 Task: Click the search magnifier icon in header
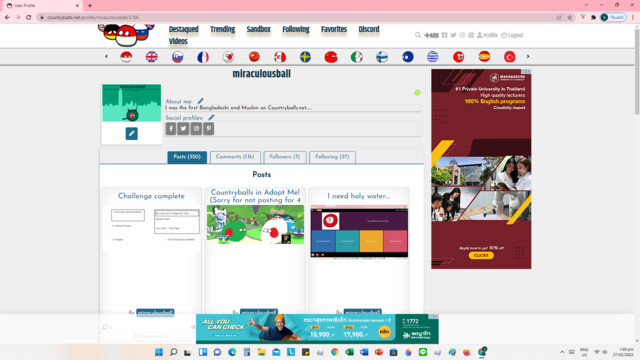click(418, 35)
